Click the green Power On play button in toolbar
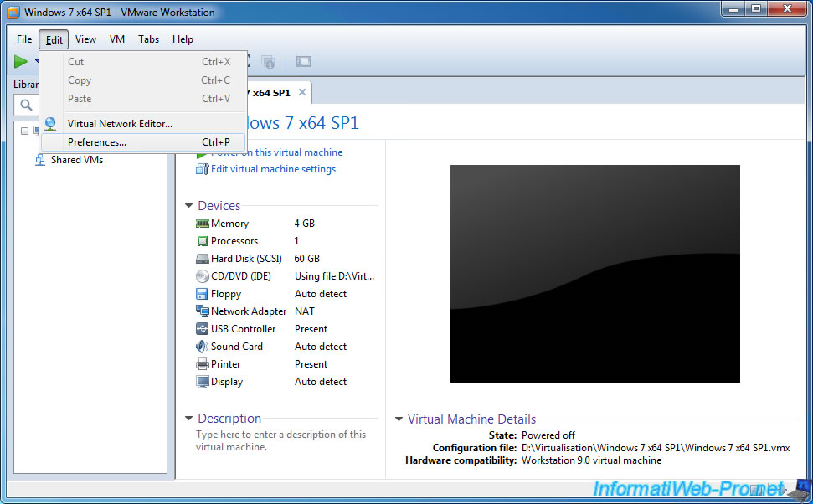Image resolution: width=813 pixels, height=504 pixels. [x=21, y=62]
